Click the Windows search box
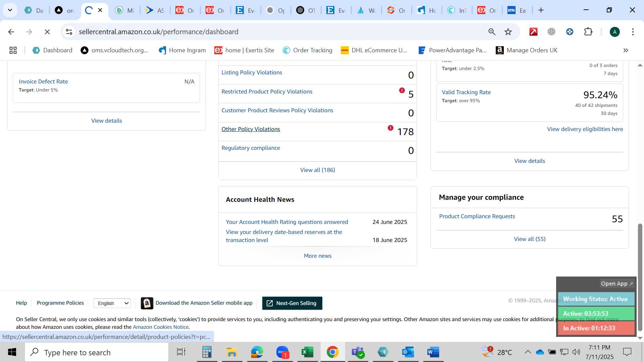 pyautogui.click(x=97, y=352)
